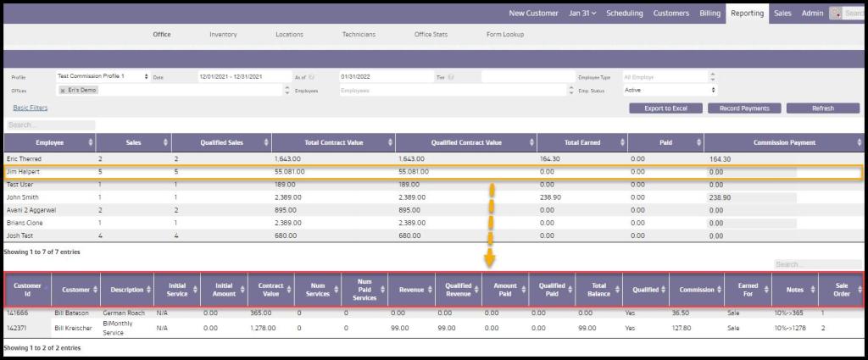
Task: Open the Billing menu
Action: [709, 14]
